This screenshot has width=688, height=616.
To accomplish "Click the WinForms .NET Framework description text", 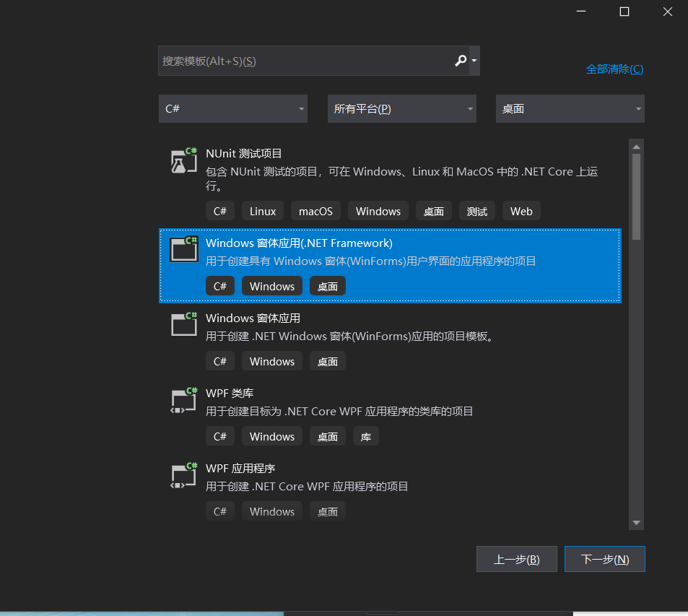I will 371,261.
